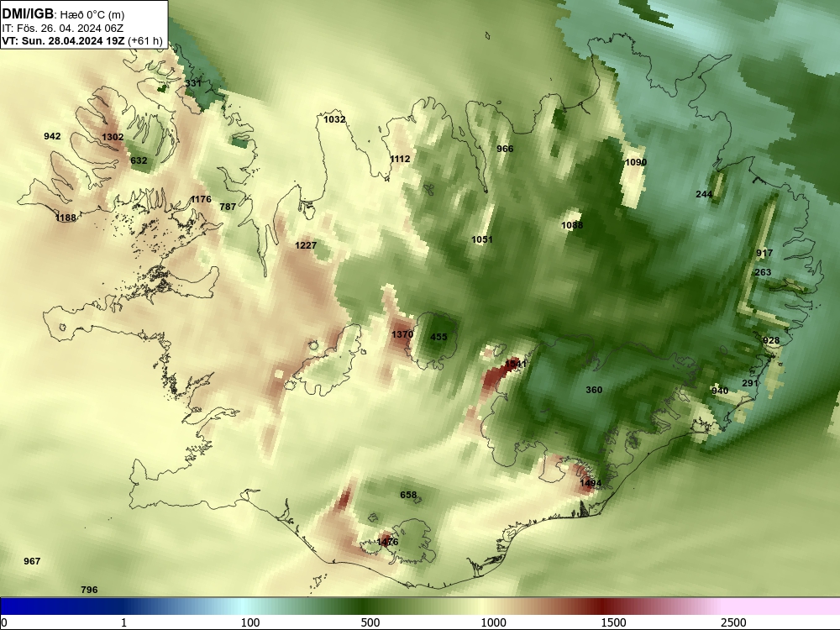Click the 1 label on the color scale
Image resolution: width=840 pixels, height=630 pixels.
coord(123,622)
